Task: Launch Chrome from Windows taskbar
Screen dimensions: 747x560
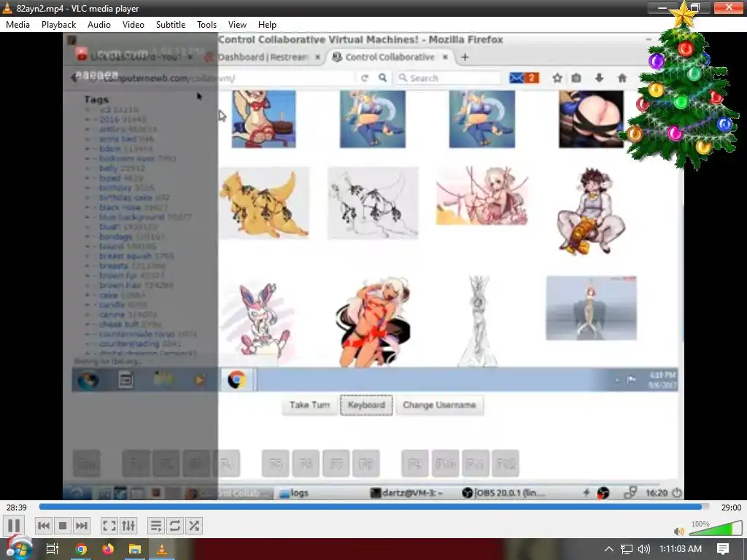Action: point(81,549)
